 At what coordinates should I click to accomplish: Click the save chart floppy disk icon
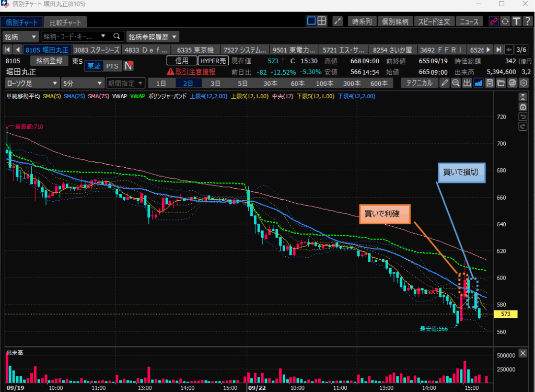490,83
